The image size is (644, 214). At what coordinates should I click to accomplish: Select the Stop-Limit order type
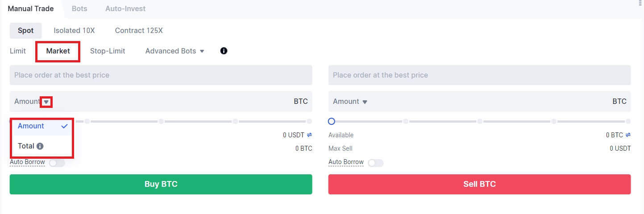coord(108,51)
